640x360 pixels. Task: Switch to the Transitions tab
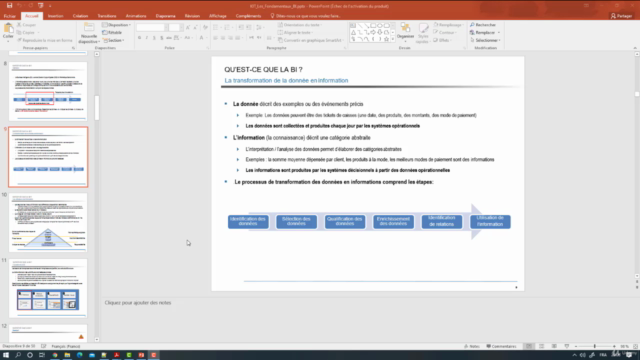point(107,16)
